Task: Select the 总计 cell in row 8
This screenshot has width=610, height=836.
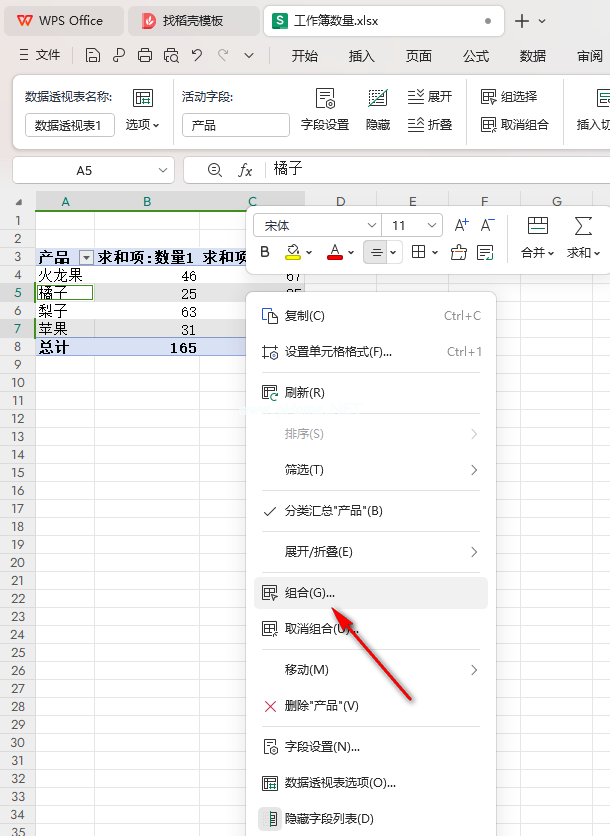Action: pyautogui.click(x=65, y=348)
